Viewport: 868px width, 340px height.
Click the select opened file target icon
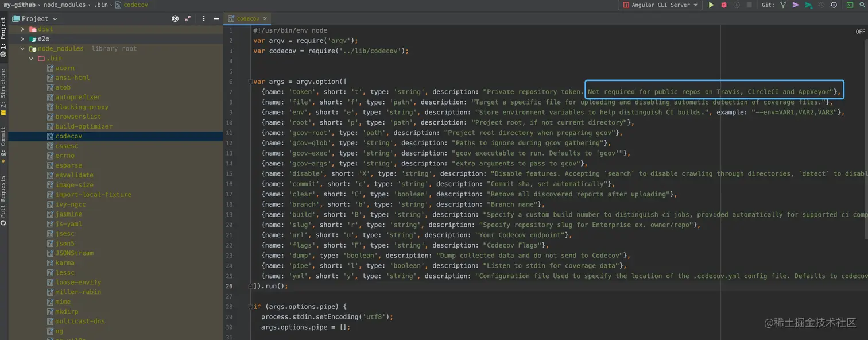pyautogui.click(x=175, y=18)
